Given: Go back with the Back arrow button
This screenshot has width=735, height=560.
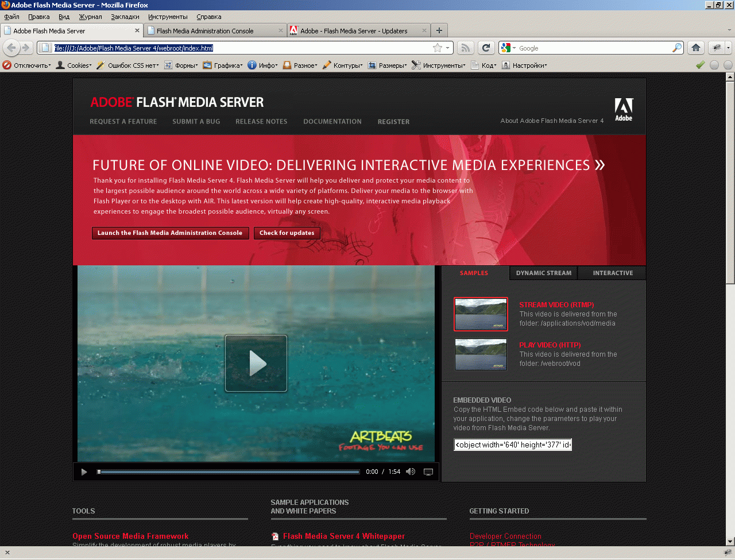Looking at the screenshot, I should [x=11, y=48].
